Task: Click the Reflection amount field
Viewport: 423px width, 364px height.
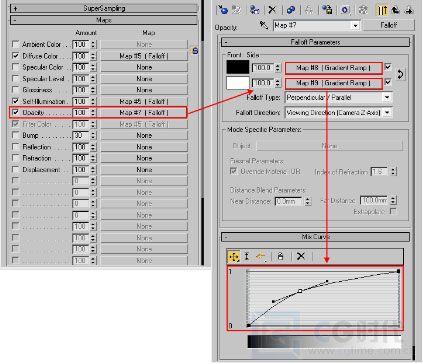Action: [81, 147]
